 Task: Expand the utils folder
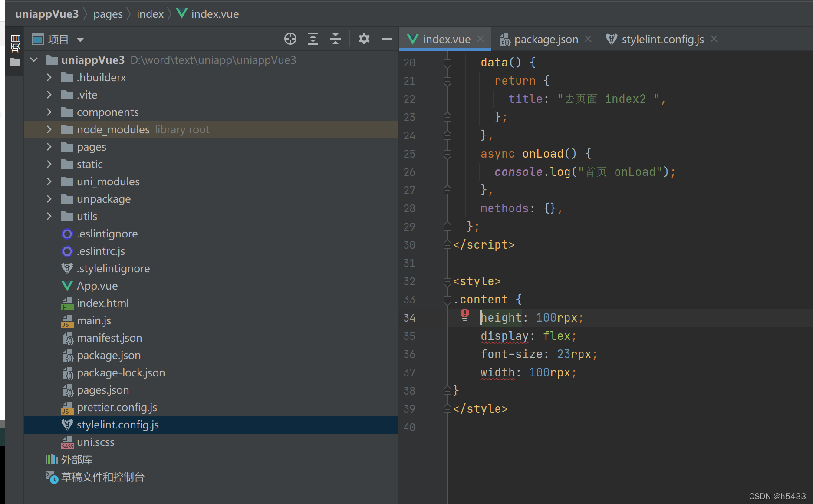tap(49, 216)
